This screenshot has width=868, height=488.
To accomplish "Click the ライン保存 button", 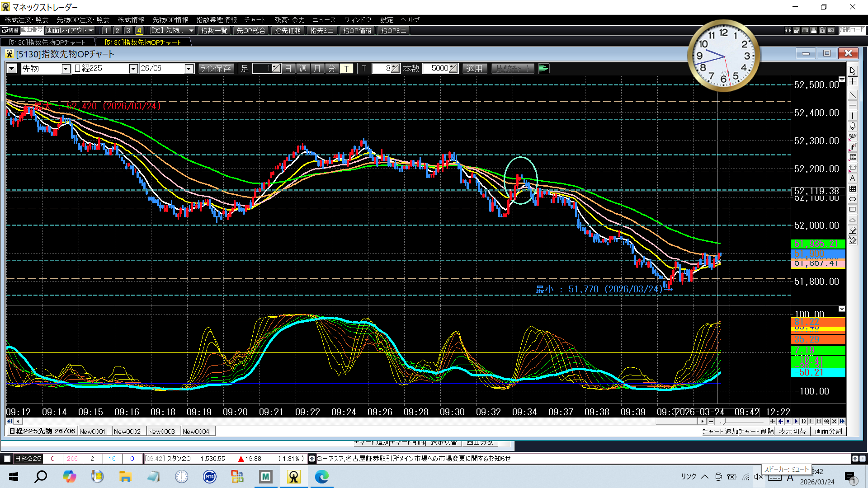I will pyautogui.click(x=216, y=69).
